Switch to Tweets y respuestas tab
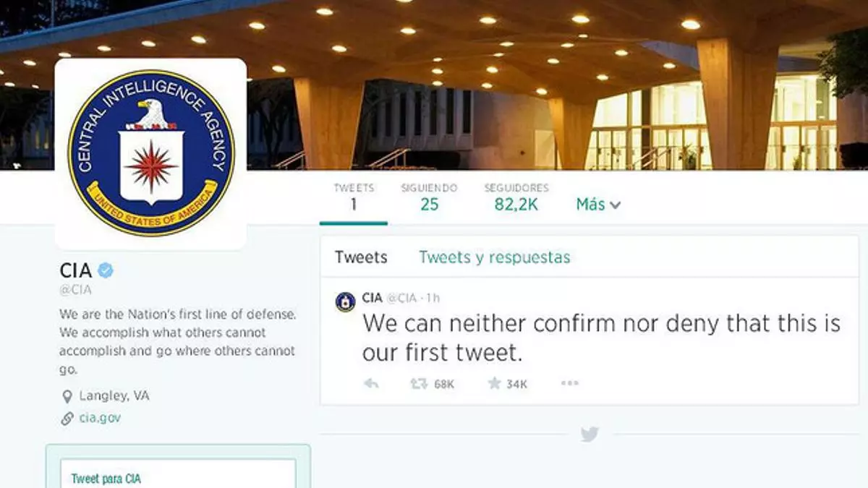The height and width of the screenshot is (488, 868). point(494,257)
